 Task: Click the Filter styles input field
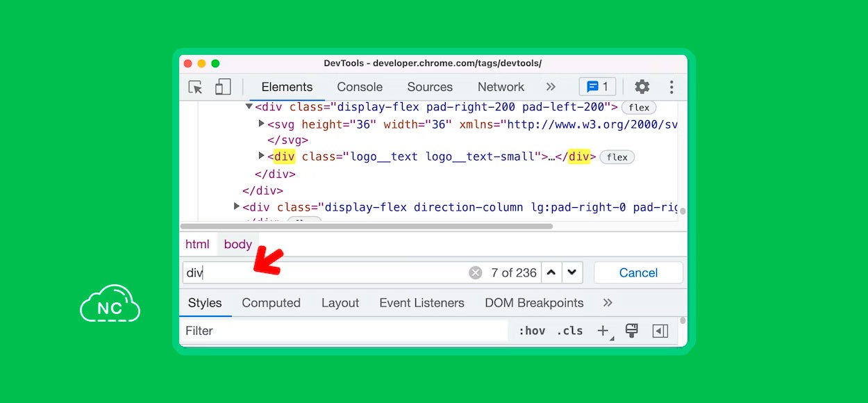pyautogui.click(x=345, y=331)
